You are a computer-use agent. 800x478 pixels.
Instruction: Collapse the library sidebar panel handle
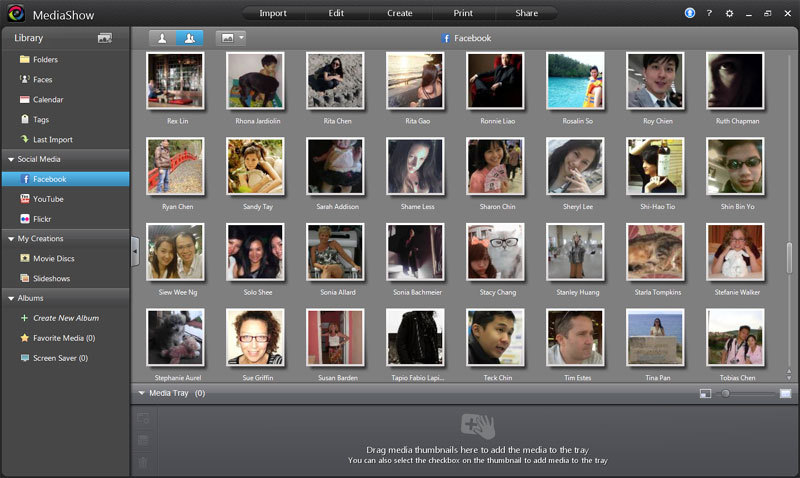(135, 252)
